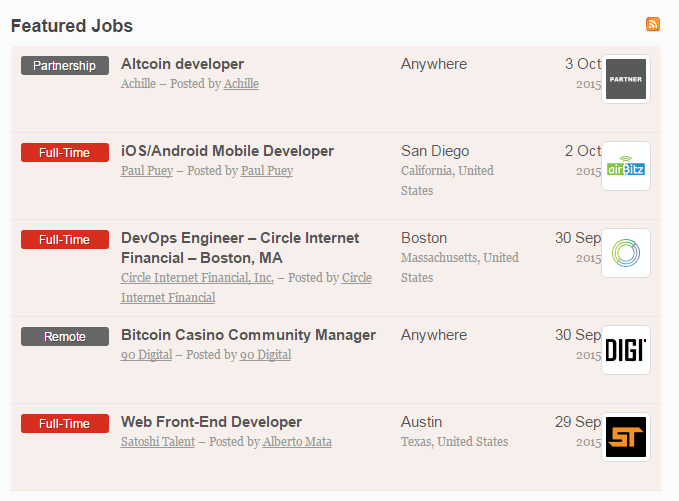Open the Altcoin developer job listing
Viewport: 679px width, 501px height.
tap(182, 64)
